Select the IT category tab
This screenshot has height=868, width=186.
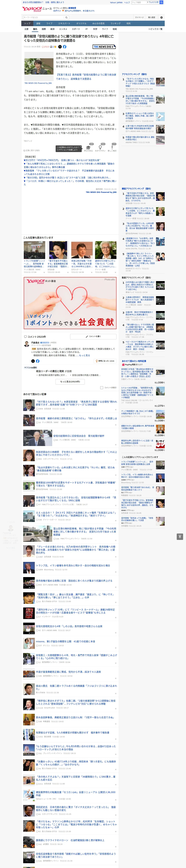pos(86,29)
